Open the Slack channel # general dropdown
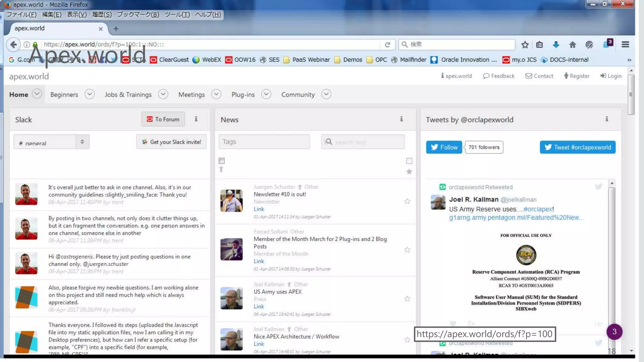The image size is (644, 362). [x=51, y=142]
